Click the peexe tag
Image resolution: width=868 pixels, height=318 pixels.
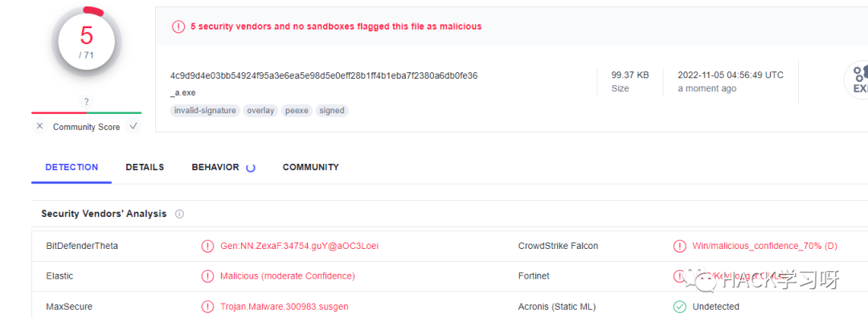(x=297, y=111)
